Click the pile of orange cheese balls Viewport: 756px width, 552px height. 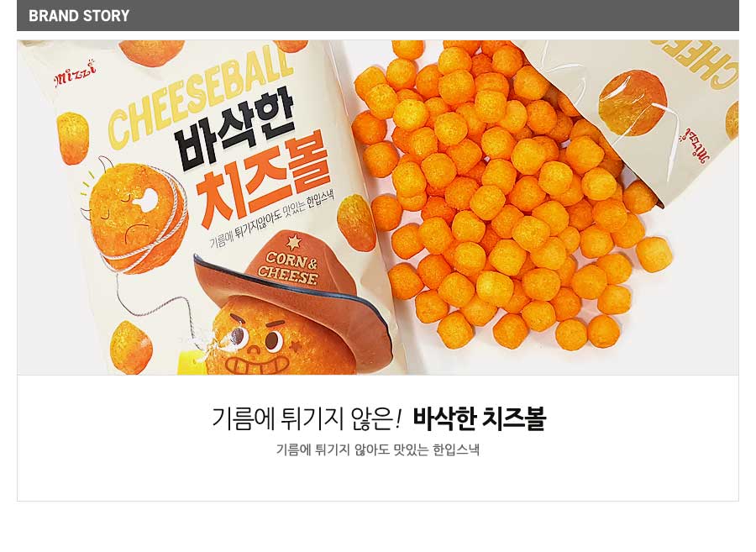(x=511, y=193)
